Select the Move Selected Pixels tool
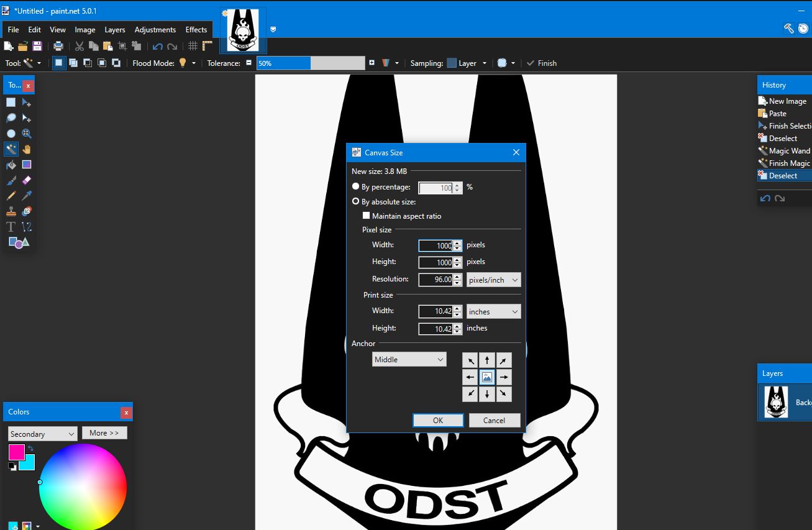Viewport: 812px width, 530px height. point(27,103)
